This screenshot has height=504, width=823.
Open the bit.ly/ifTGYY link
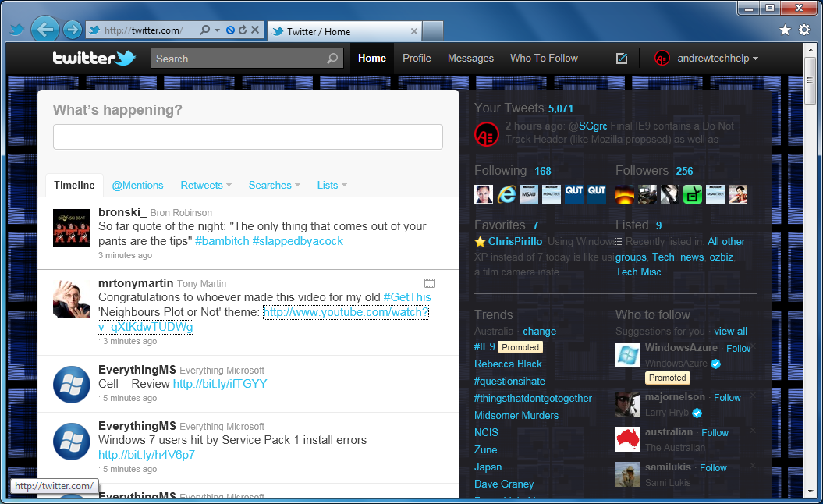coord(220,384)
